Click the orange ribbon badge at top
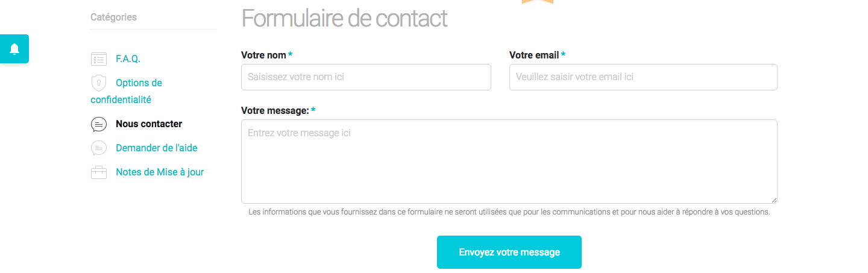 tap(537, 2)
